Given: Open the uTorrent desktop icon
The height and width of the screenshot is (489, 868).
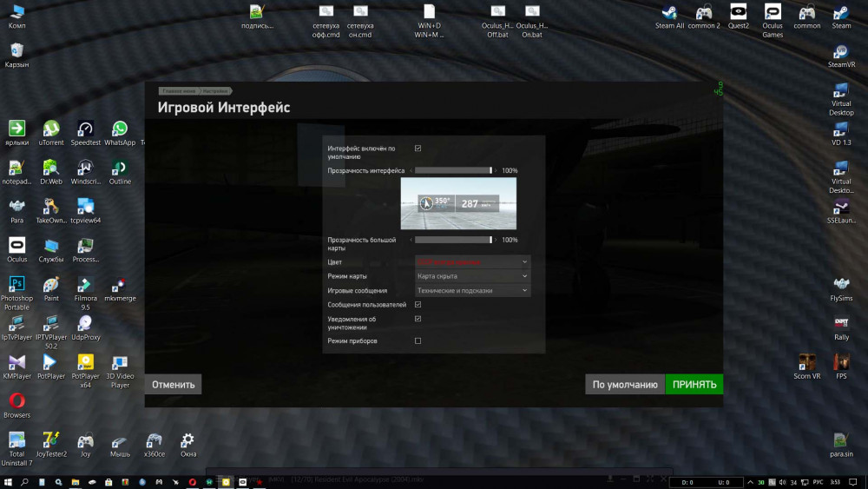Looking at the screenshot, I should tap(51, 133).
